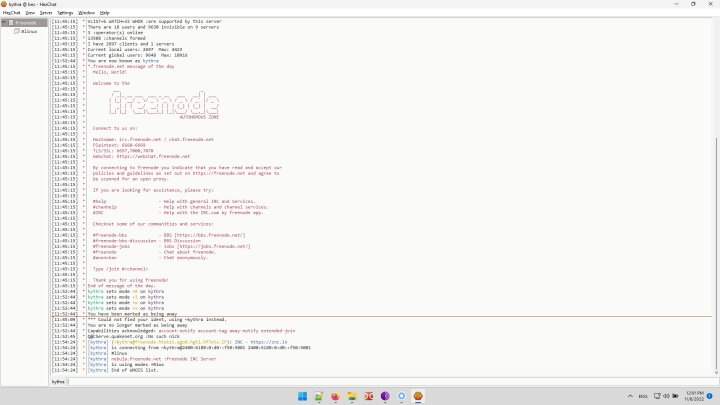720x405 pixels.
Task: Open the Help menu
Action: [x=105, y=13]
